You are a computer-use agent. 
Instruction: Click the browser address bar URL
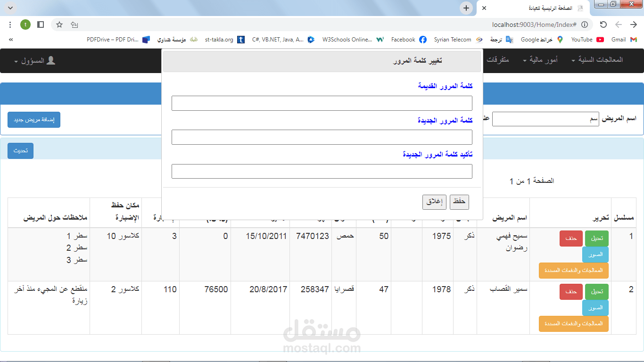(x=534, y=25)
